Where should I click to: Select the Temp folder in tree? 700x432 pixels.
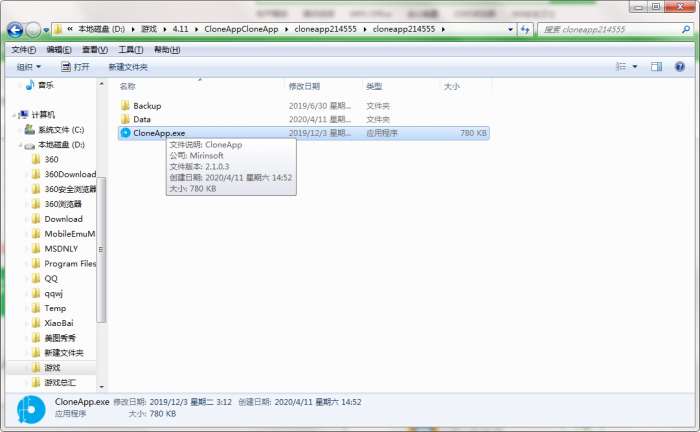(x=55, y=308)
